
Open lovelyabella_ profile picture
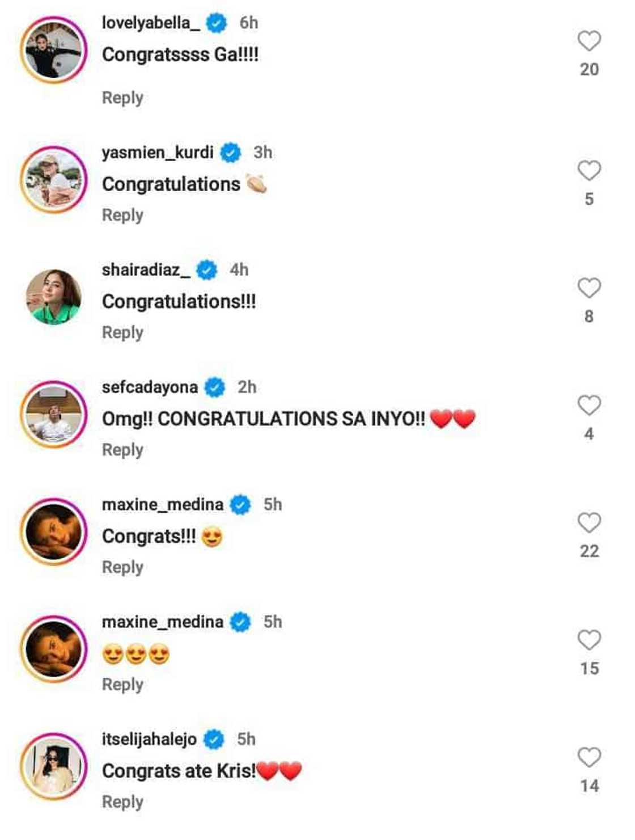pos(54,50)
